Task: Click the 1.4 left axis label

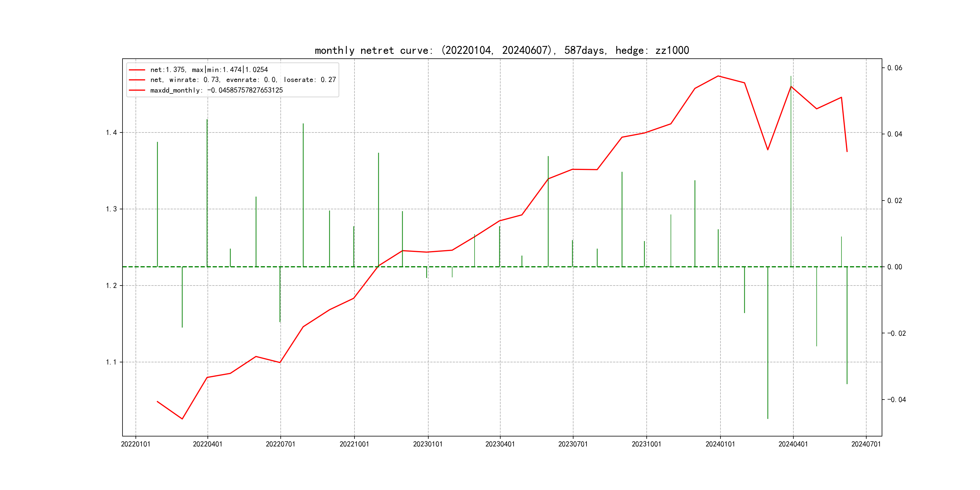Action: coord(112,133)
